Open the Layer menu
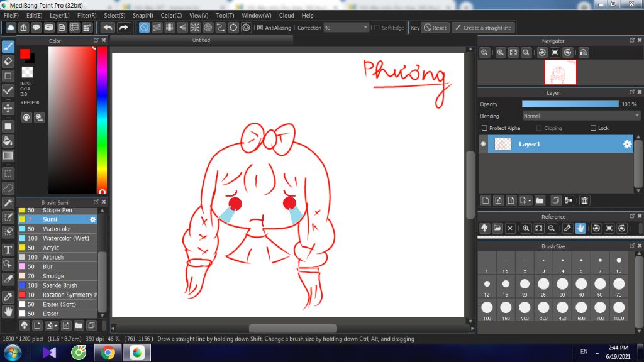644x362 pixels. [60, 16]
